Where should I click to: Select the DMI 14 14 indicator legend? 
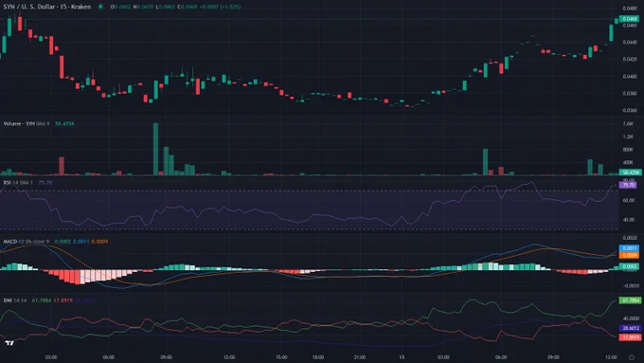click(15, 300)
